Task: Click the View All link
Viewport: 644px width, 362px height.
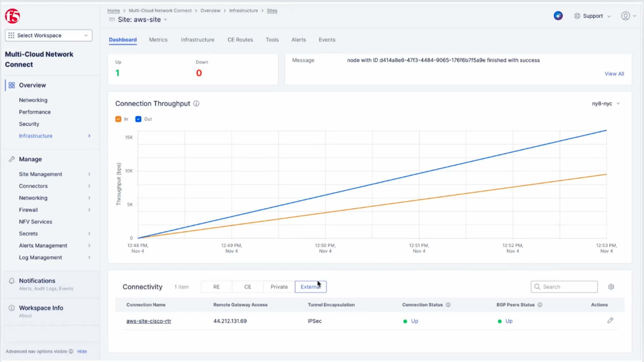Action: tap(614, 74)
